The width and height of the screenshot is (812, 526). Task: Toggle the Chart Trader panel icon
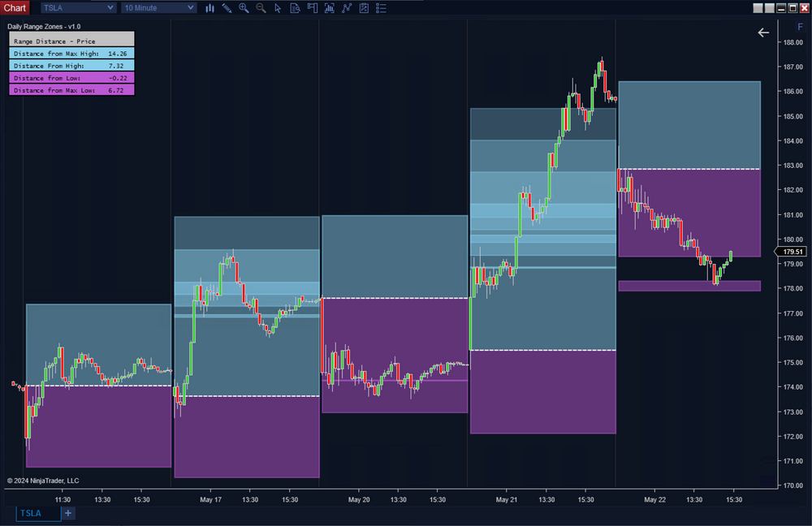click(x=312, y=8)
